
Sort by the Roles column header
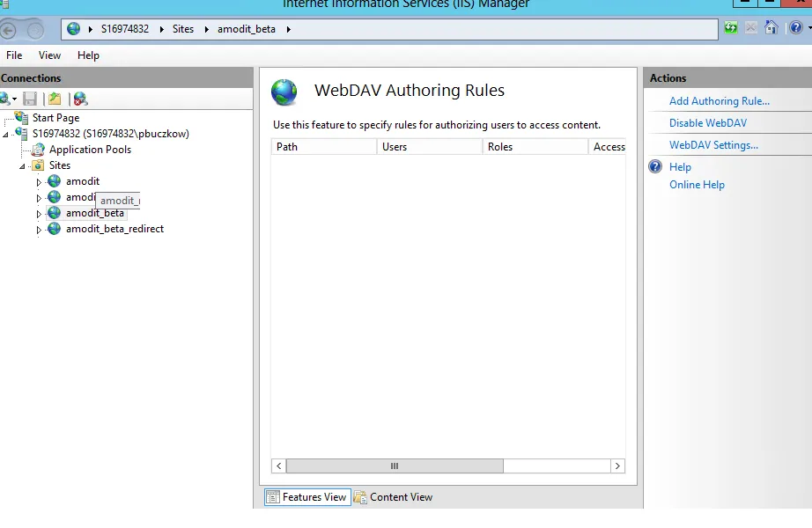(x=535, y=146)
